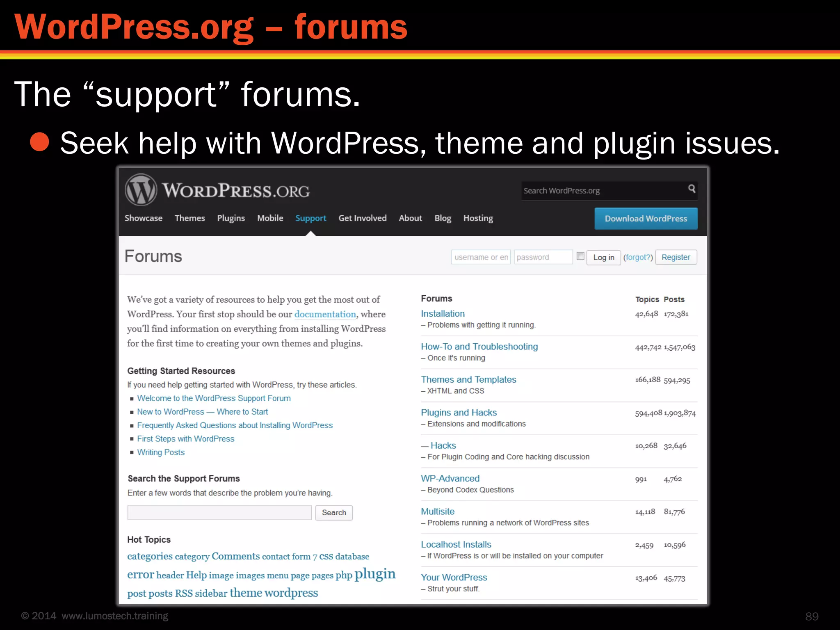The height and width of the screenshot is (630, 840).
Task: Open the Get Involved menu item
Action: click(x=363, y=218)
